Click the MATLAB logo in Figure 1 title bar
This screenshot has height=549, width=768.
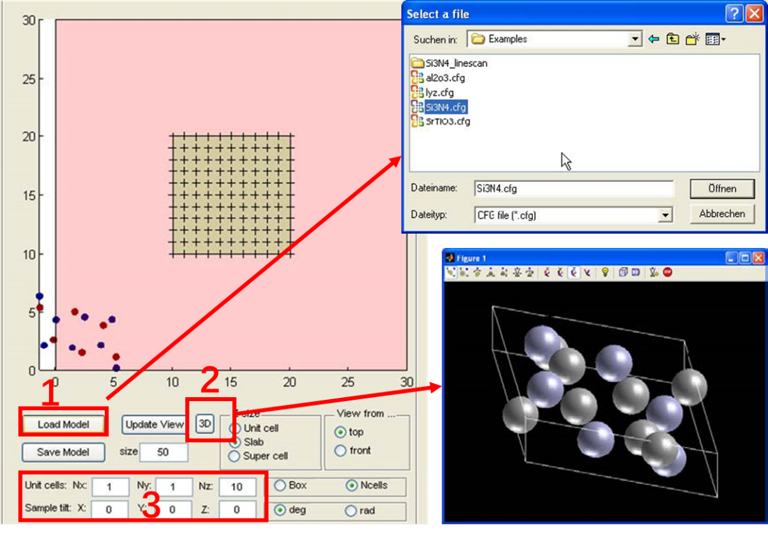(x=450, y=258)
